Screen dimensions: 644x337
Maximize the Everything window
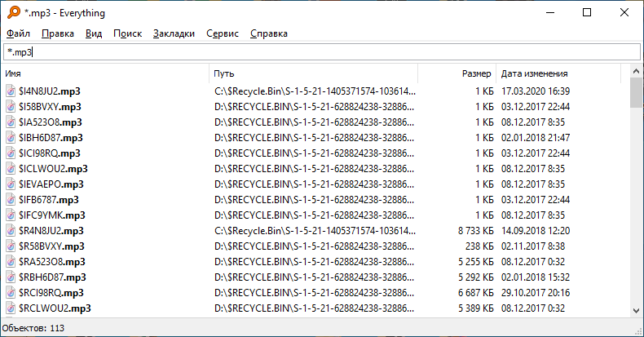587,12
